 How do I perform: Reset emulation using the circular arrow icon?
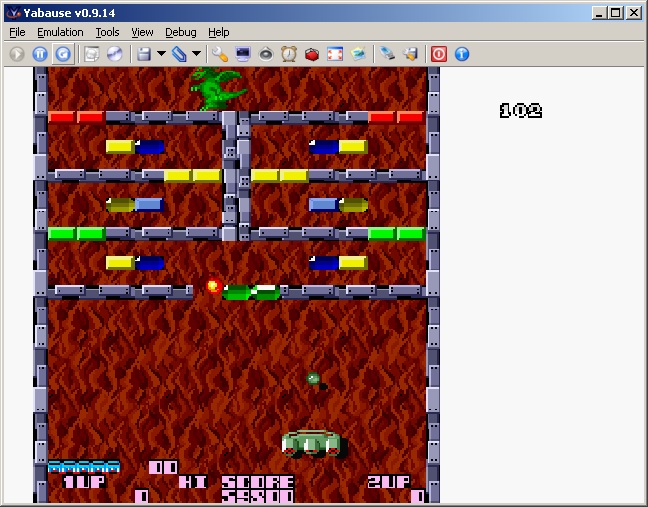tap(63, 54)
